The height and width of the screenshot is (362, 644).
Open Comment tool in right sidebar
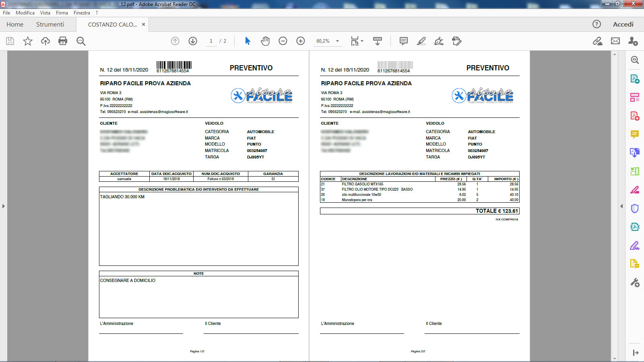635,134
